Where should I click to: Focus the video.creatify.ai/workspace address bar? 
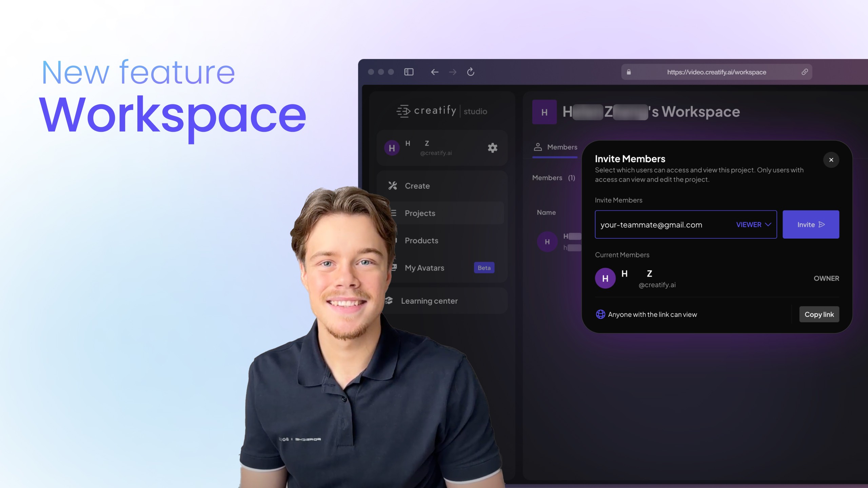click(716, 72)
